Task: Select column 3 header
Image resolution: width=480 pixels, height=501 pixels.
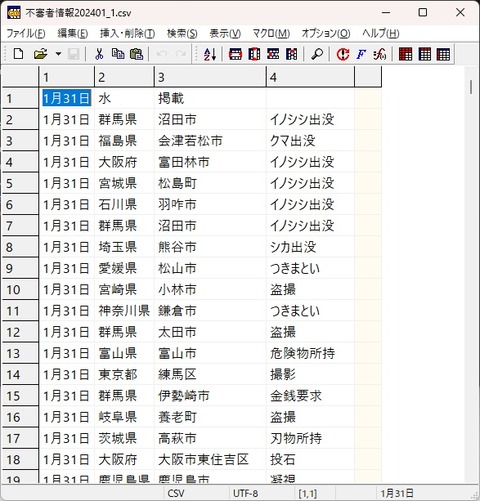Action: click(x=210, y=77)
